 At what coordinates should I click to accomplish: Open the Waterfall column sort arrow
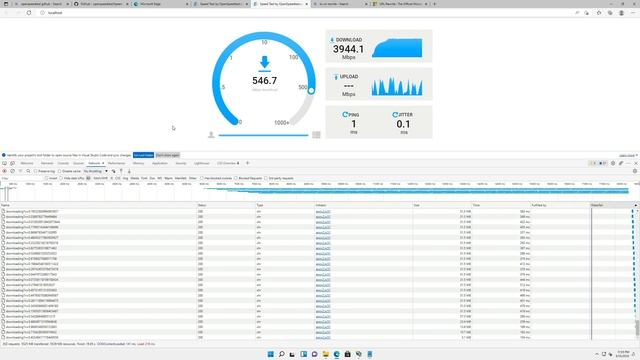point(636,205)
